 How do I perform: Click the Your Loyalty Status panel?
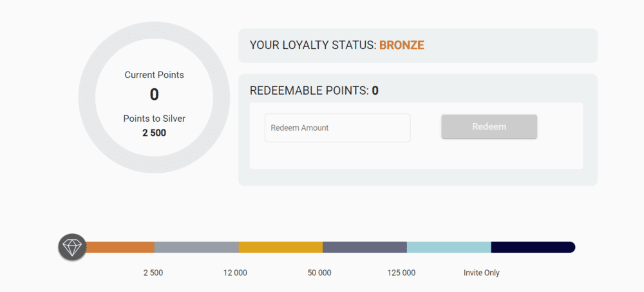point(418,46)
